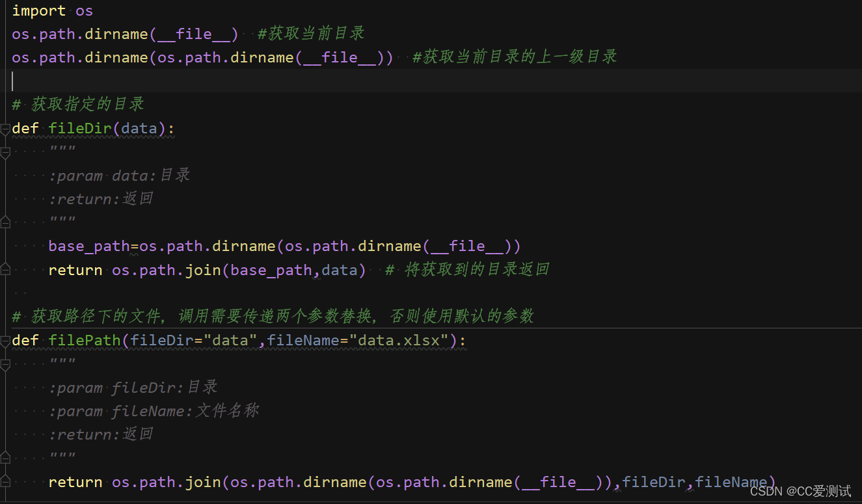Click the comment '#获取当前目录'
Screen dimensions: 862x504
point(311,34)
